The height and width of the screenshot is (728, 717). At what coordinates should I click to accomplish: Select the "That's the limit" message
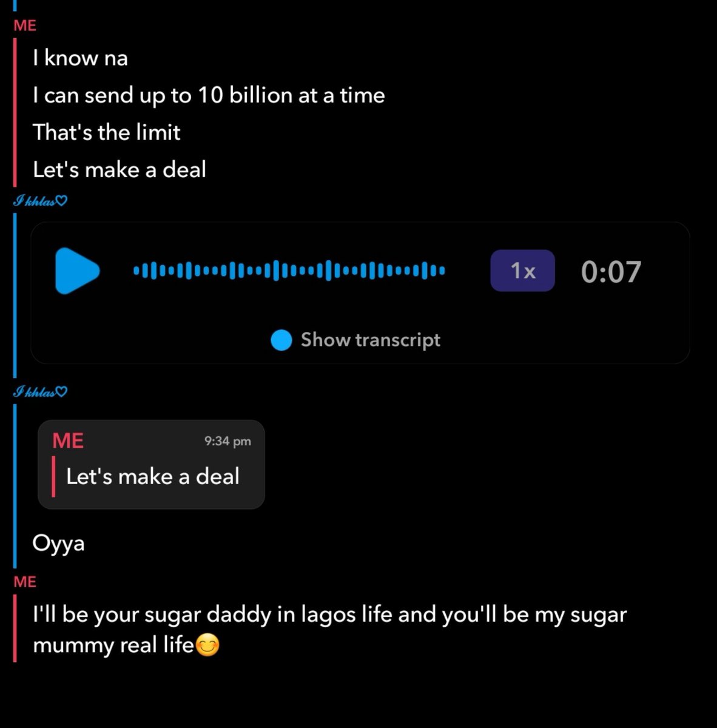pyautogui.click(x=106, y=132)
